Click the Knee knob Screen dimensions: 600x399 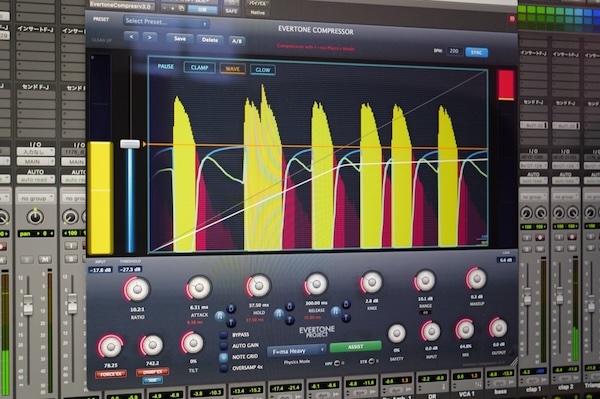(371, 282)
